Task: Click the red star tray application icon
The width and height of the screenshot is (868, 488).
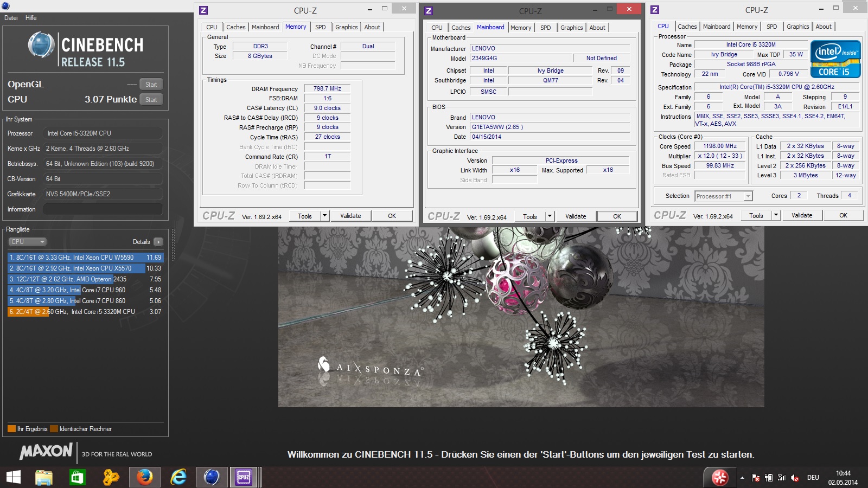Action: [x=720, y=478]
